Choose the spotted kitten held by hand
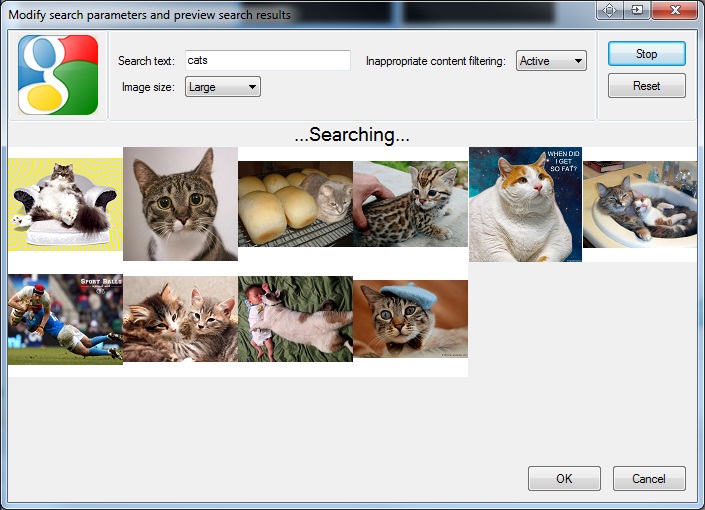The height and width of the screenshot is (510, 705). coord(410,204)
